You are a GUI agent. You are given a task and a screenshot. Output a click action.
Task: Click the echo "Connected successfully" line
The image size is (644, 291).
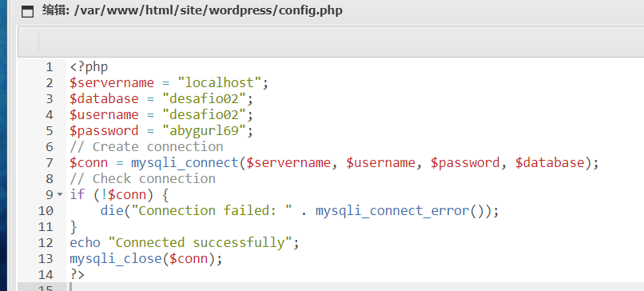click(x=185, y=243)
